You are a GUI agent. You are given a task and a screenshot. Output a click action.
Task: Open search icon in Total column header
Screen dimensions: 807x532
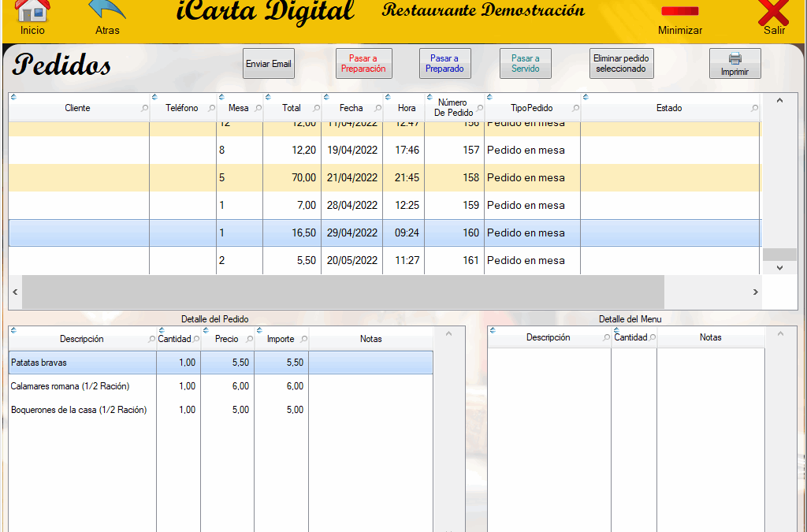[317, 108]
